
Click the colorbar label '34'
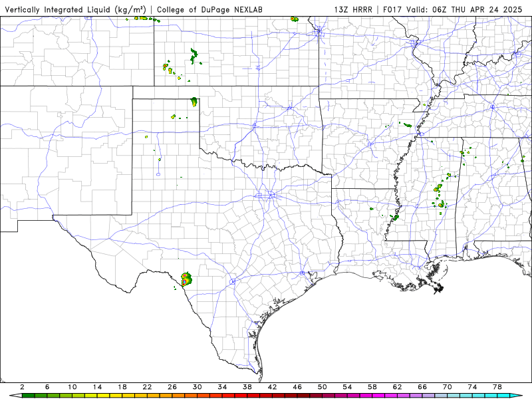[222, 387]
